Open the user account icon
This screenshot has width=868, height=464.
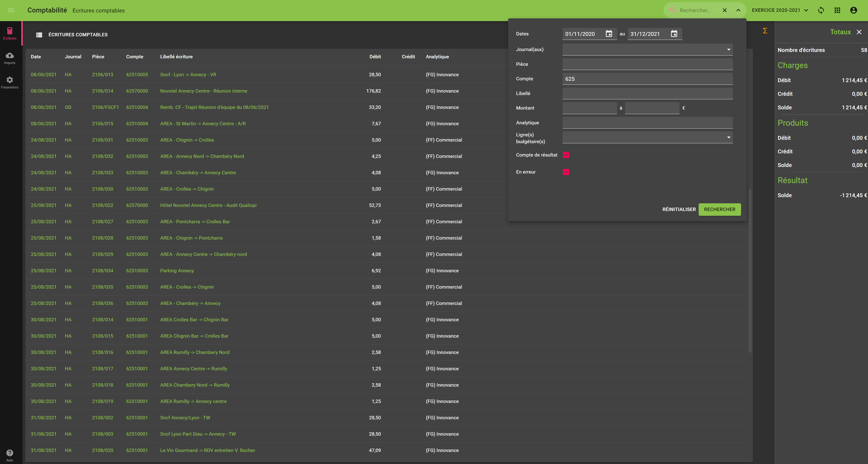pos(853,10)
